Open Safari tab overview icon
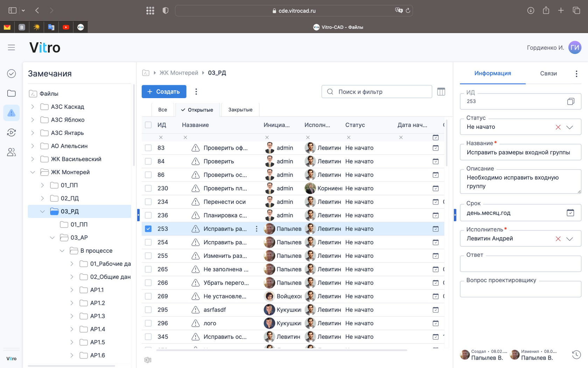The width and height of the screenshot is (588, 368). tap(576, 11)
